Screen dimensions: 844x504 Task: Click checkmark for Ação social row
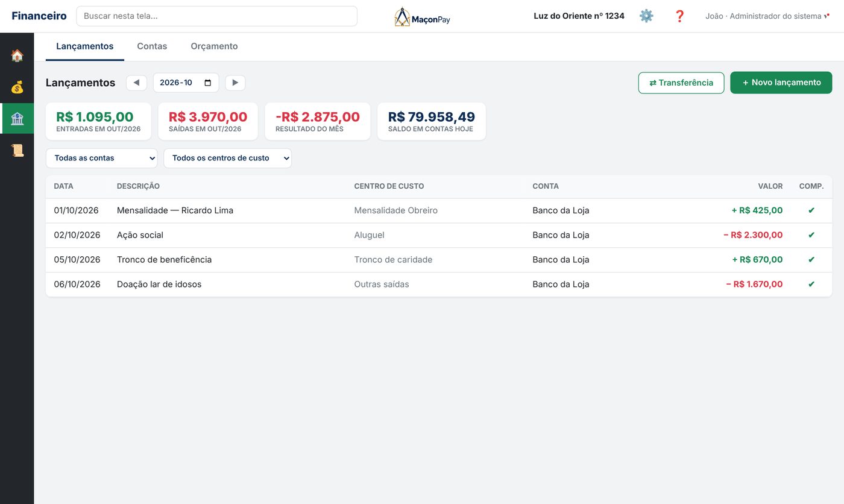pos(811,235)
